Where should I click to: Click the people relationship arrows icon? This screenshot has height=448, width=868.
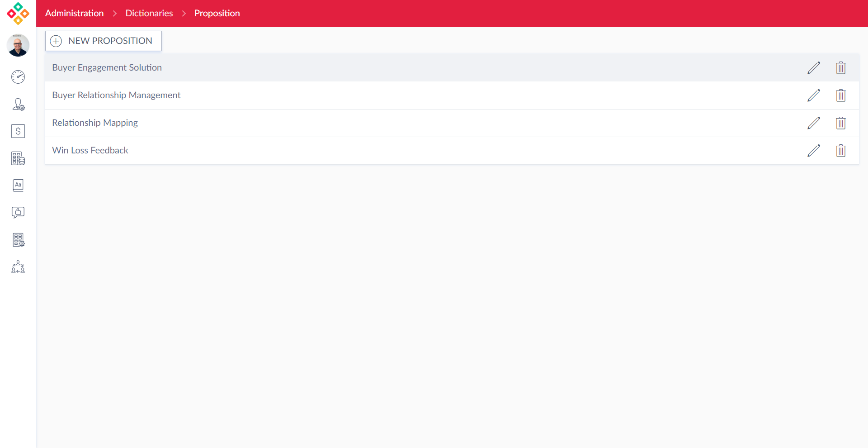pos(18,267)
